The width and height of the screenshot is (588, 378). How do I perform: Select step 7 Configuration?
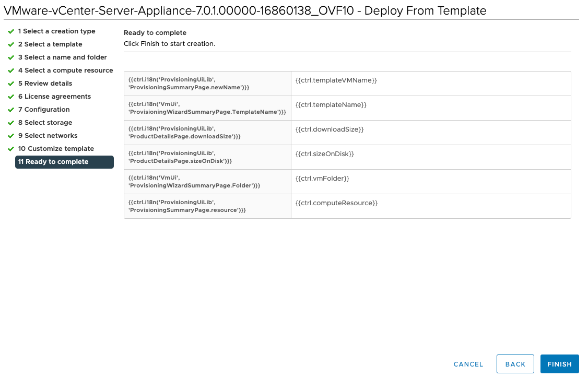pos(44,110)
